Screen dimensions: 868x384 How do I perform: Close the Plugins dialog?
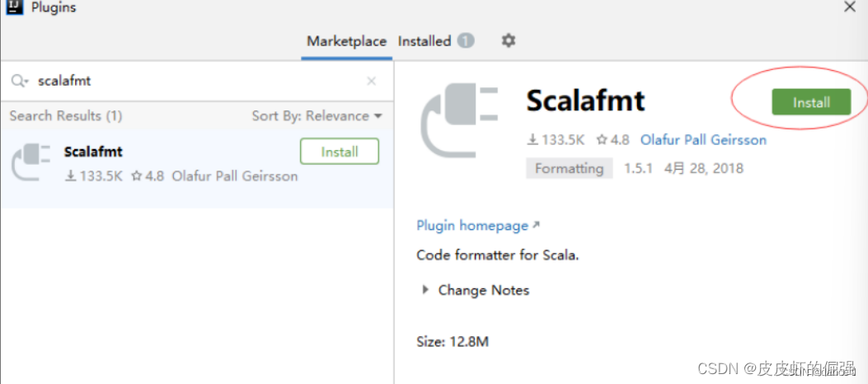[x=850, y=7]
